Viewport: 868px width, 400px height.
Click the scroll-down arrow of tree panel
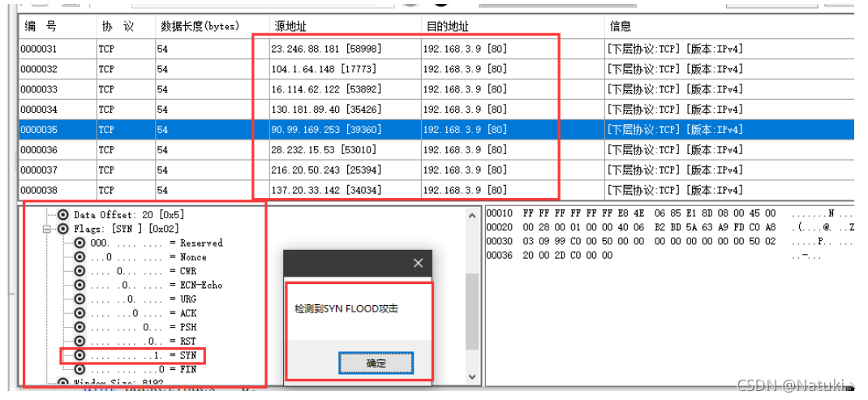[x=471, y=376]
